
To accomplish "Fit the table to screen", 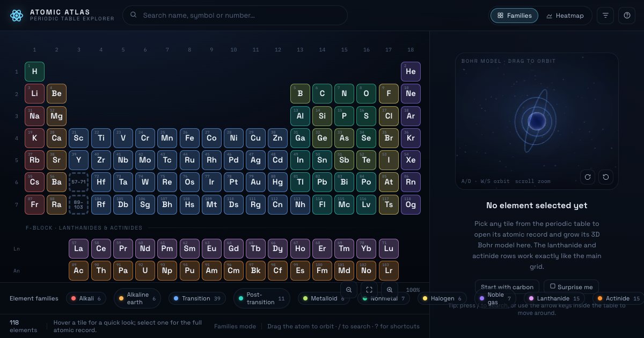I will pyautogui.click(x=369, y=290).
